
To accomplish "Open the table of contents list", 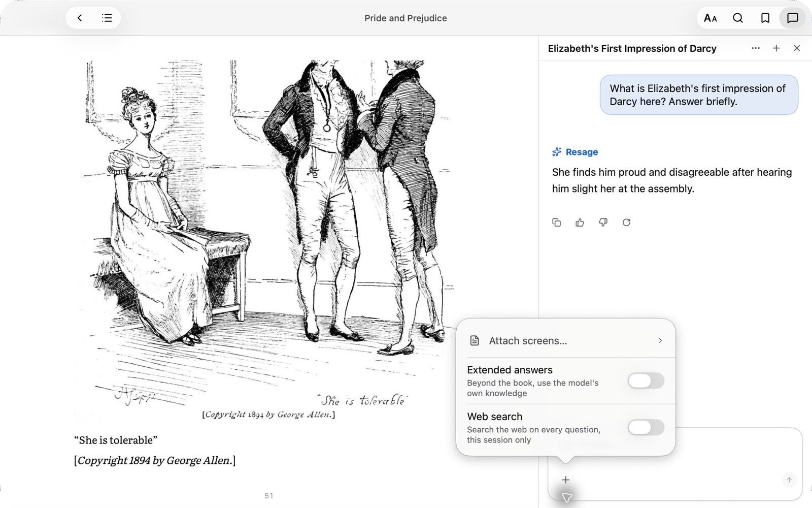I will tap(107, 18).
